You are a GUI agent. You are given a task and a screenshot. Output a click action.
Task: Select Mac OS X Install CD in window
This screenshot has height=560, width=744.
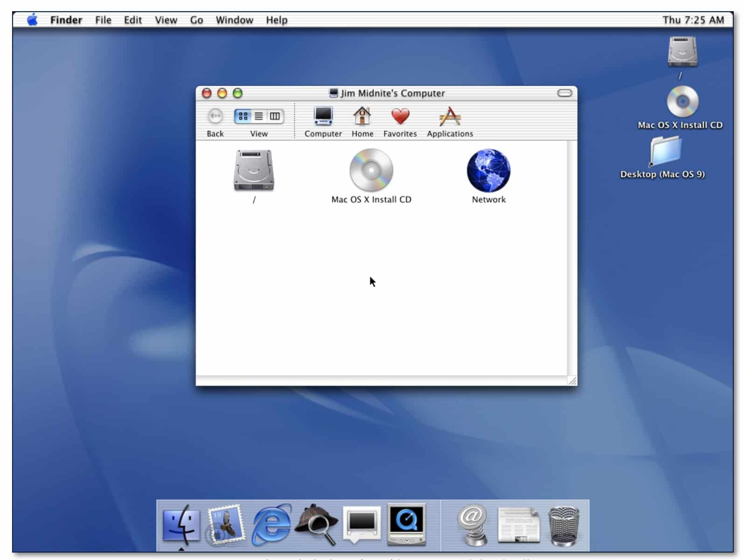(x=371, y=171)
